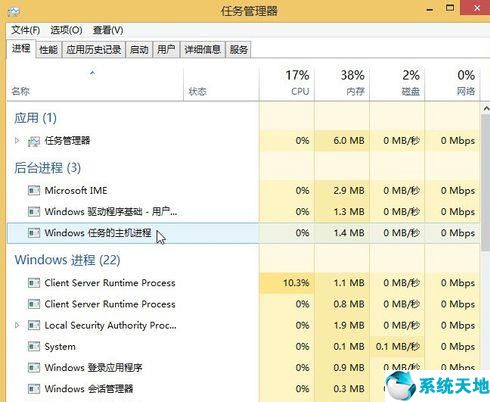This screenshot has height=402, width=490.
Task: Select the System process row
Action: [x=243, y=347]
